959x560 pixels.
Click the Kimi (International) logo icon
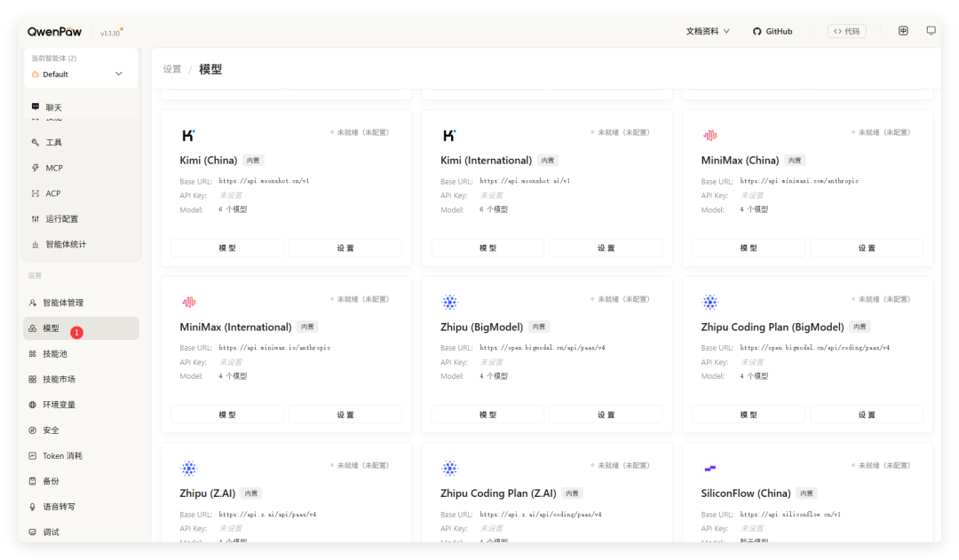449,135
